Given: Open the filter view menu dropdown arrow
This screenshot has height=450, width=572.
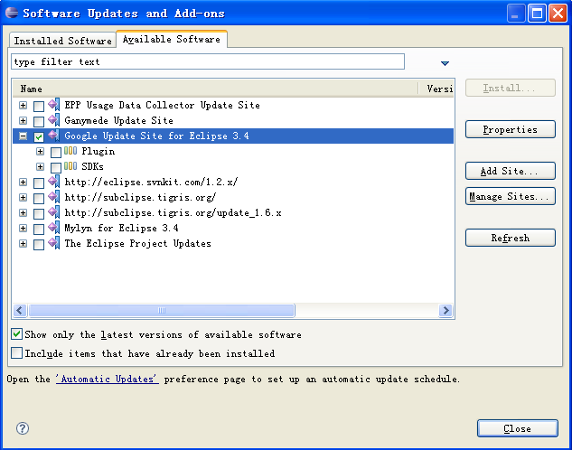Looking at the screenshot, I should pos(445,63).
